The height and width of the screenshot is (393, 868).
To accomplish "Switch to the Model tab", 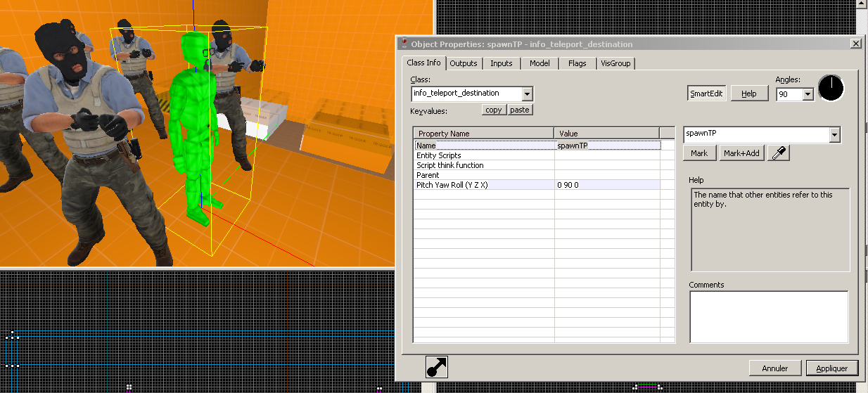I will coord(540,63).
